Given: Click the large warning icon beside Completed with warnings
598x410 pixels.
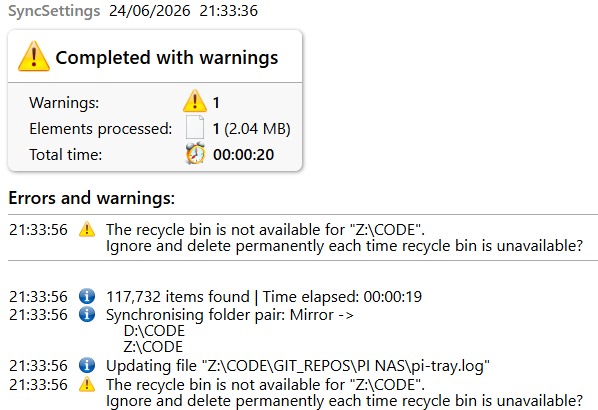Looking at the screenshot, I should pos(34,56).
